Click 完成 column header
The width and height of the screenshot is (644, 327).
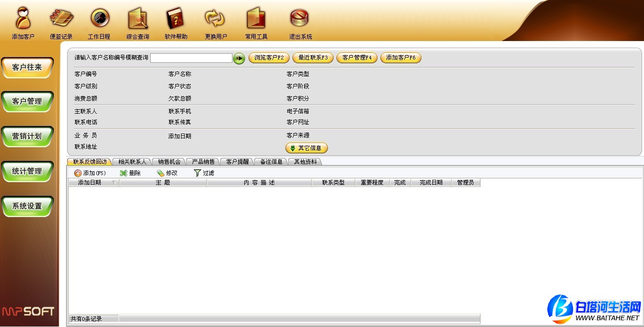coord(400,183)
